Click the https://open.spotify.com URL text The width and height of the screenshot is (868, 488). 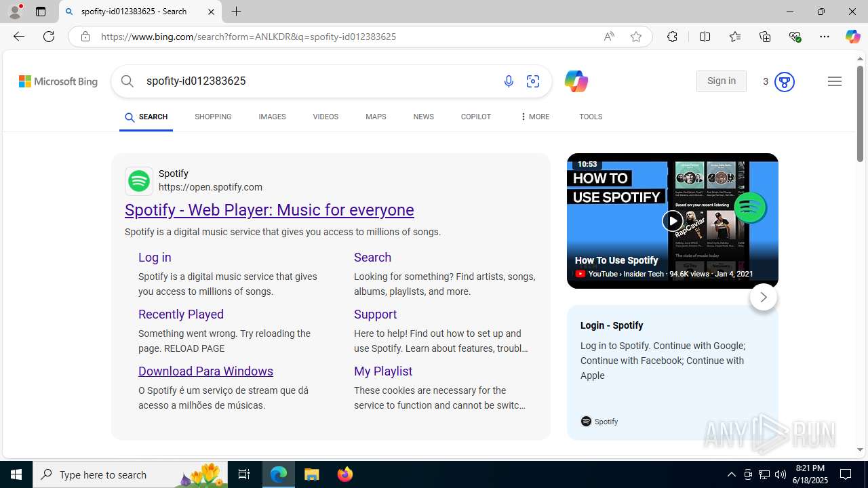tap(210, 187)
